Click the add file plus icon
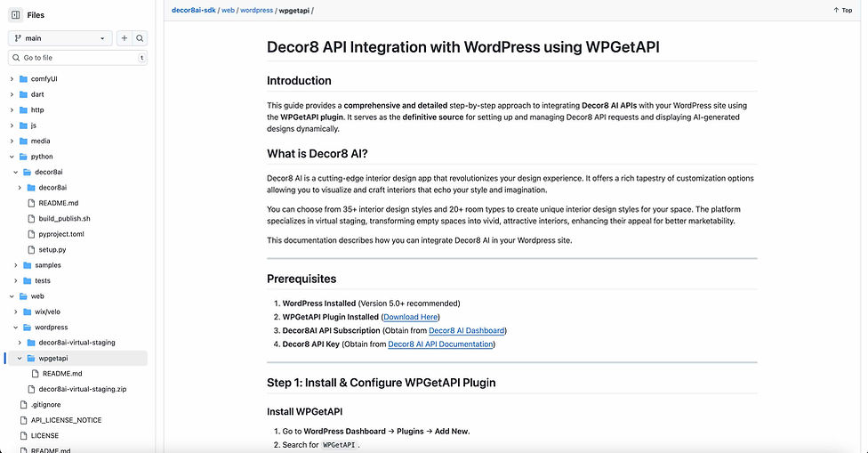 (x=124, y=38)
